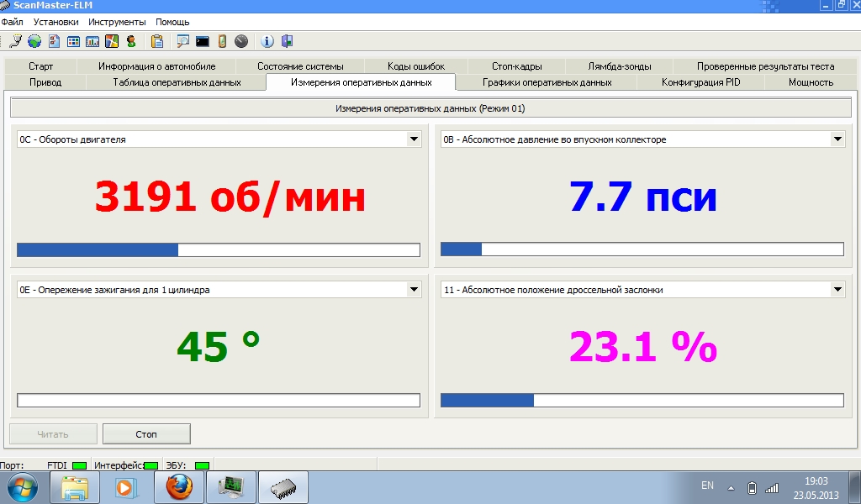Click the bar chart toolbar icon

(x=92, y=41)
